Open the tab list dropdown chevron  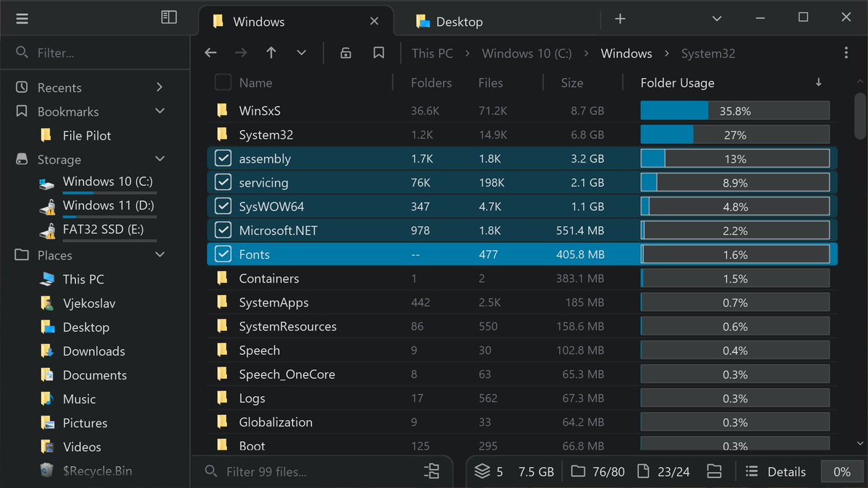[x=717, y=19]
